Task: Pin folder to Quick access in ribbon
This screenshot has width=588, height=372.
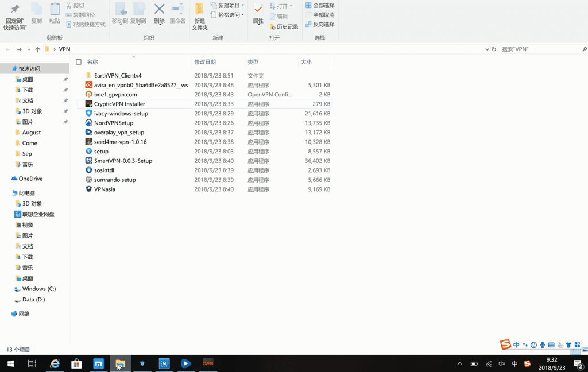Action: click(x=15, y=17)
